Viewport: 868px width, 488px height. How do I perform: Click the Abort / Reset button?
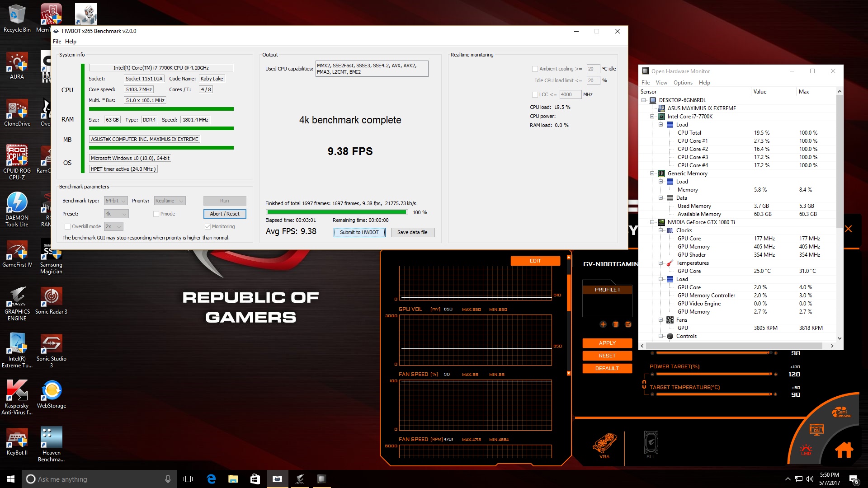(x=225, y=214)
